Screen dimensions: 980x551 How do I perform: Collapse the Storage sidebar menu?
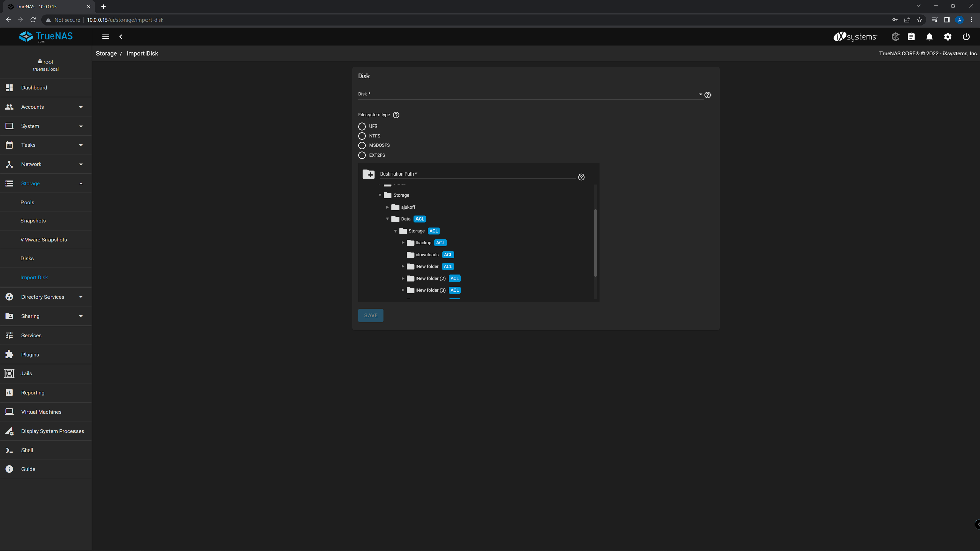[x=46, y=184]
